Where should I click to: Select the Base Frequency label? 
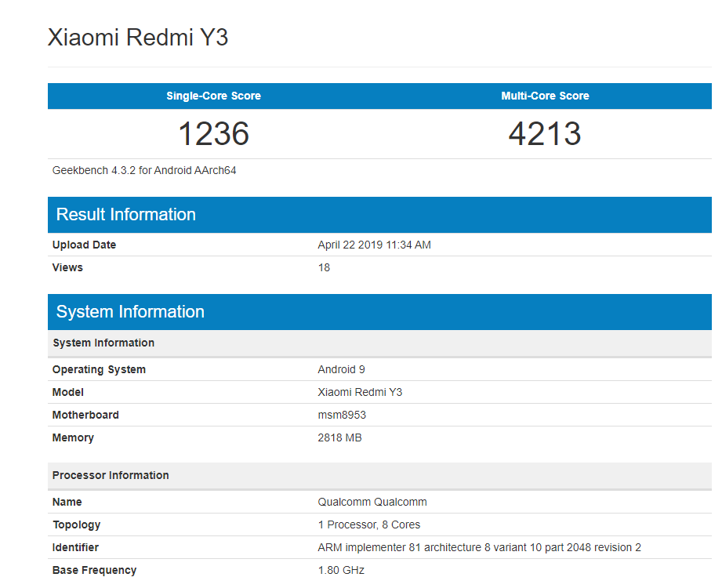[94, 571]
